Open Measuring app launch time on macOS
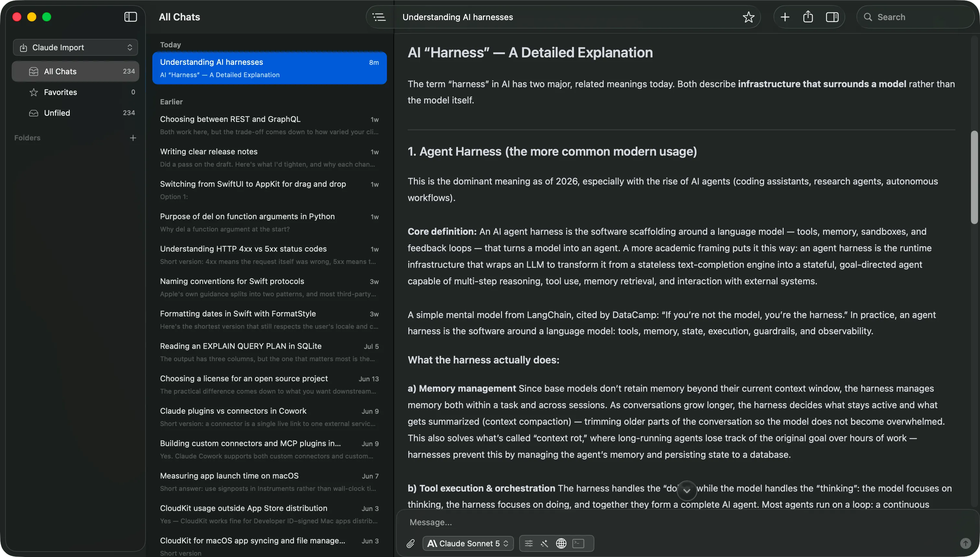Viewport: 980px width, 557px height. click(269, 482)
